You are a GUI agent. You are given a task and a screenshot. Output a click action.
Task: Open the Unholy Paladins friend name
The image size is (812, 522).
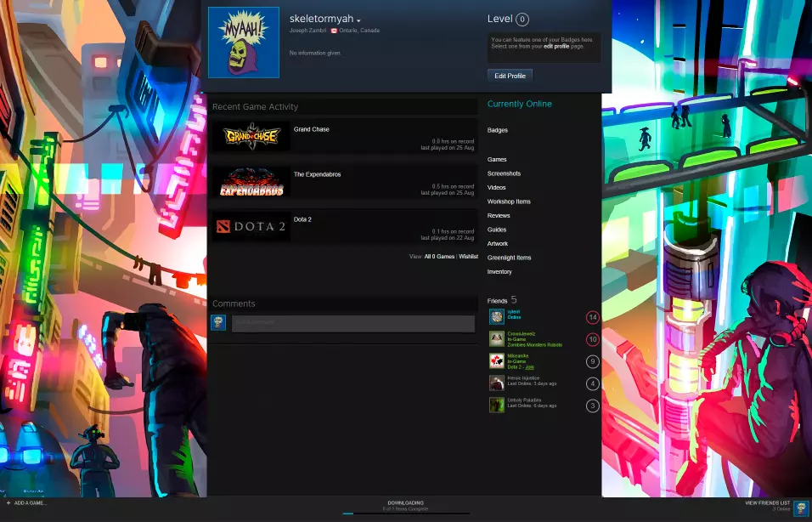524,400
